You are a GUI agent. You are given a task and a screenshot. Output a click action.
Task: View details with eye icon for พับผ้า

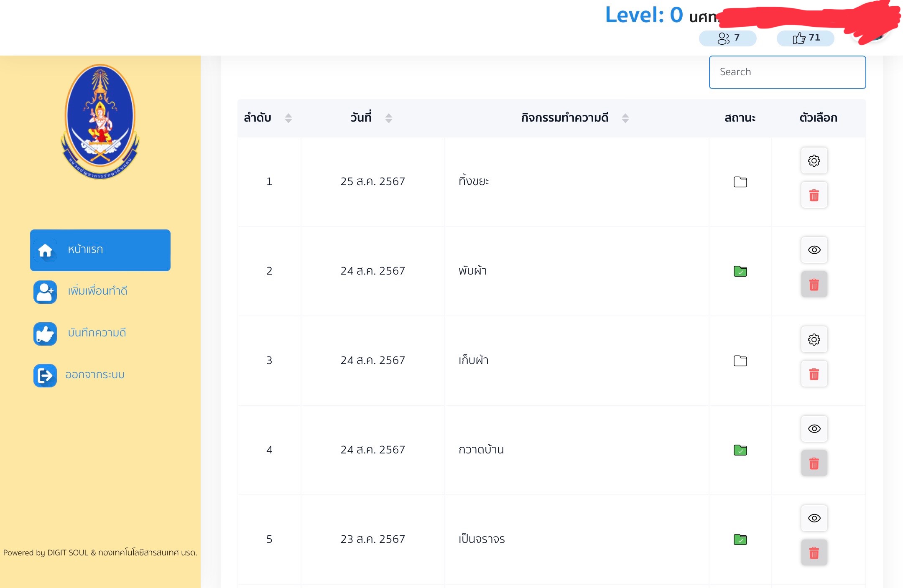click(814, 250)
